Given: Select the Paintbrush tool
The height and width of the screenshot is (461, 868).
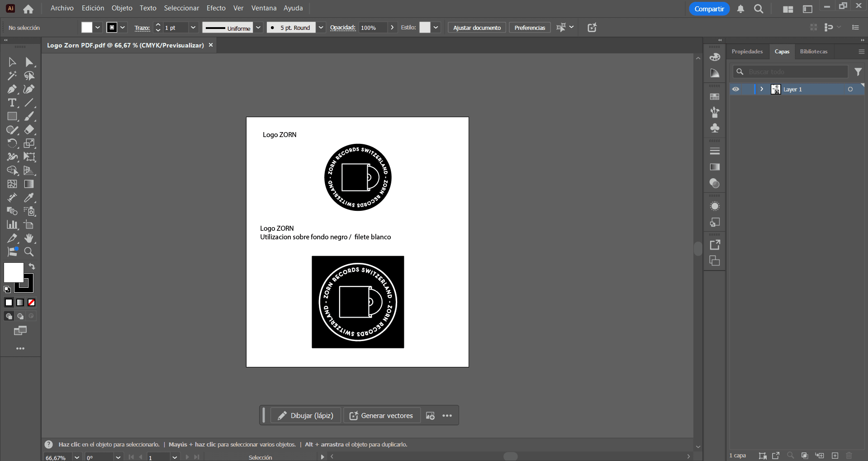Looking at the screenshot, I should [29, 116].
